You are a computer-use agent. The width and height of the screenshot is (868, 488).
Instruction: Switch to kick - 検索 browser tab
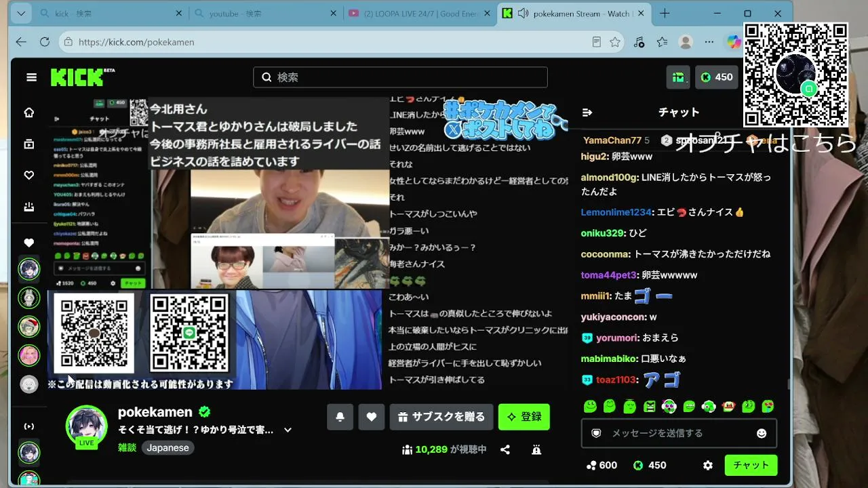(x=112, y=14)
